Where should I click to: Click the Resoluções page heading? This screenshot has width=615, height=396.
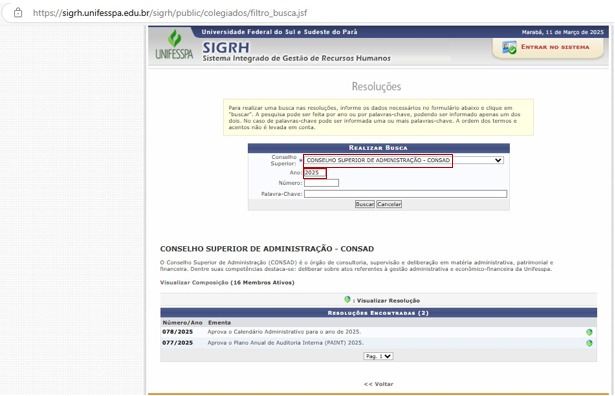click(x=376, y=86)
